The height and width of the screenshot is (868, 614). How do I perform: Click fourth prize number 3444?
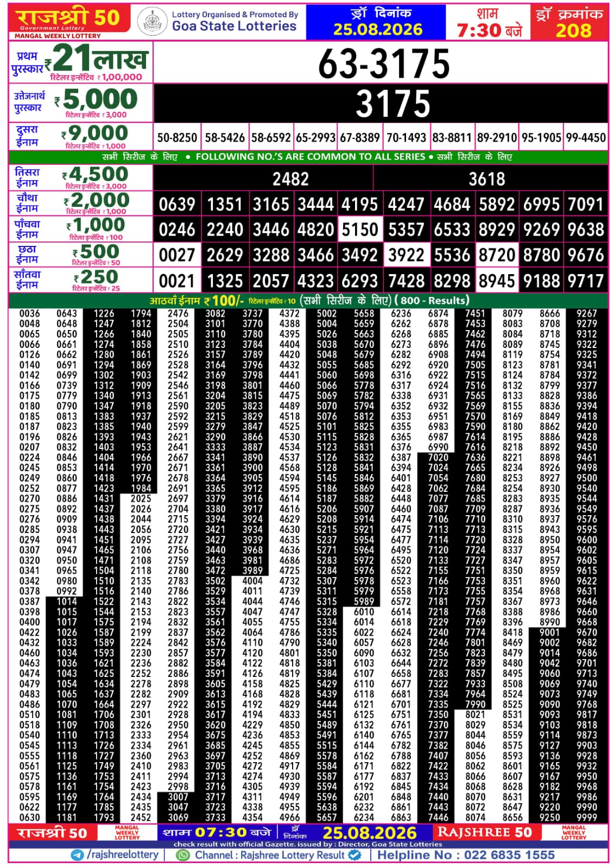click(x=315, y=205)
